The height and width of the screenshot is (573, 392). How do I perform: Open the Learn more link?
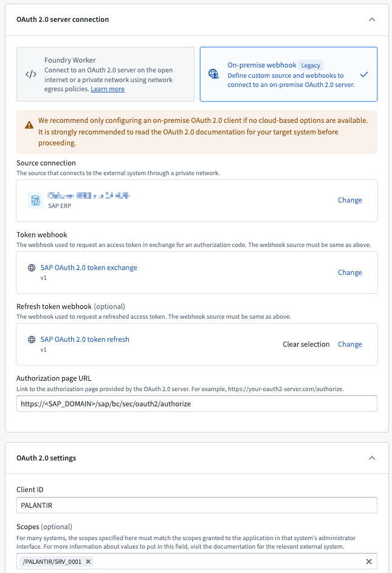click(x=108, y=89)
